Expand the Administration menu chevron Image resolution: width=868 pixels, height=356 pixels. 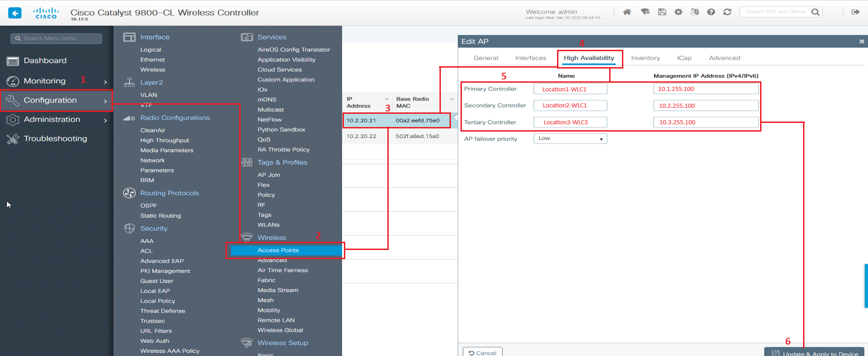point(106,120)
